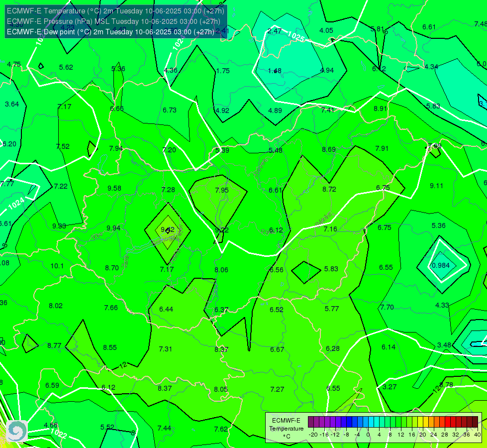Click the dark maroon 40 swatch in the legend
The image size is (487, 448).
(x=475, y=422)
